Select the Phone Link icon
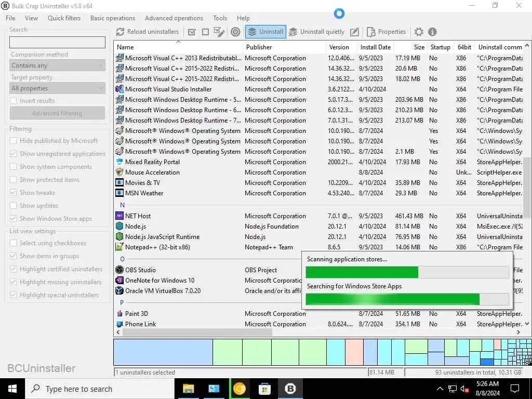Image resolution: width=532 pixels, height=399 pixels. (x=119, y=324)
